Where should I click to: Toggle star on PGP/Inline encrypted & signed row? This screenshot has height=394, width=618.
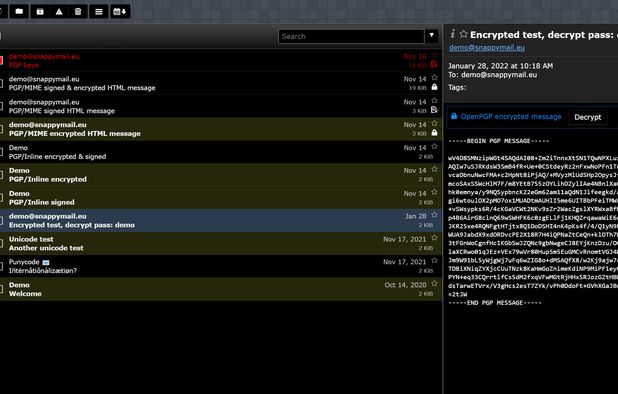click(x=434, y=146)
